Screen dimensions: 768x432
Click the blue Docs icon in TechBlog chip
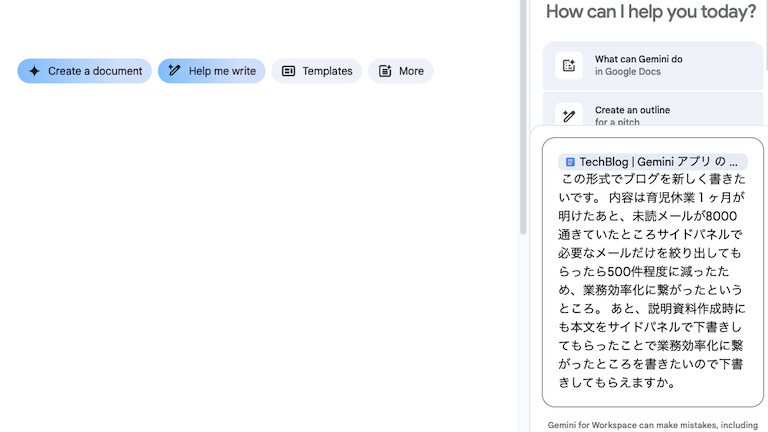pyautogui.click(x=570, y=162)
